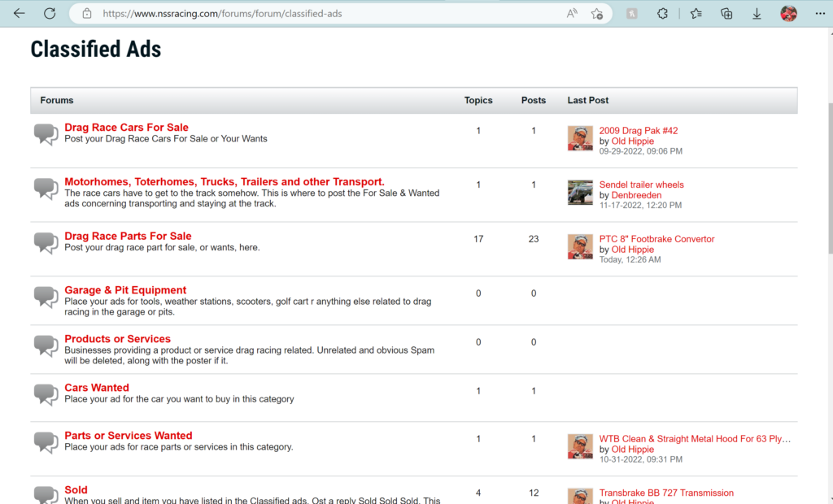This screenshot has height=504, width=833.
Task: Click the Read Aloud icon
Action: (572, 14)
